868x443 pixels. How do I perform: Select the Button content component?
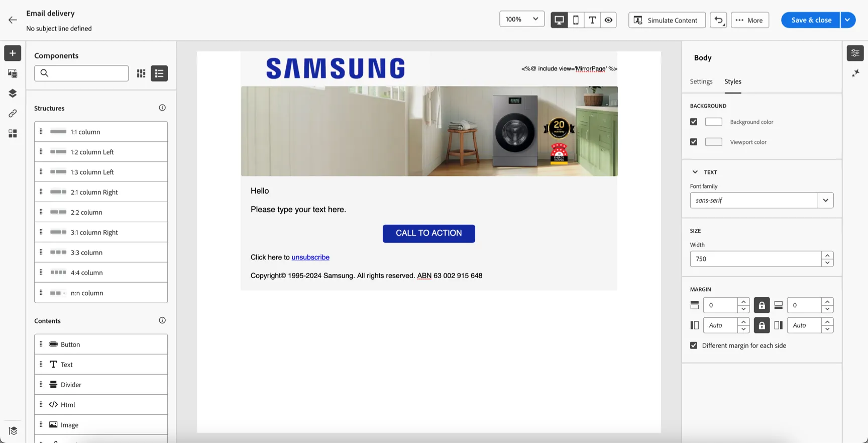point(101,344)
